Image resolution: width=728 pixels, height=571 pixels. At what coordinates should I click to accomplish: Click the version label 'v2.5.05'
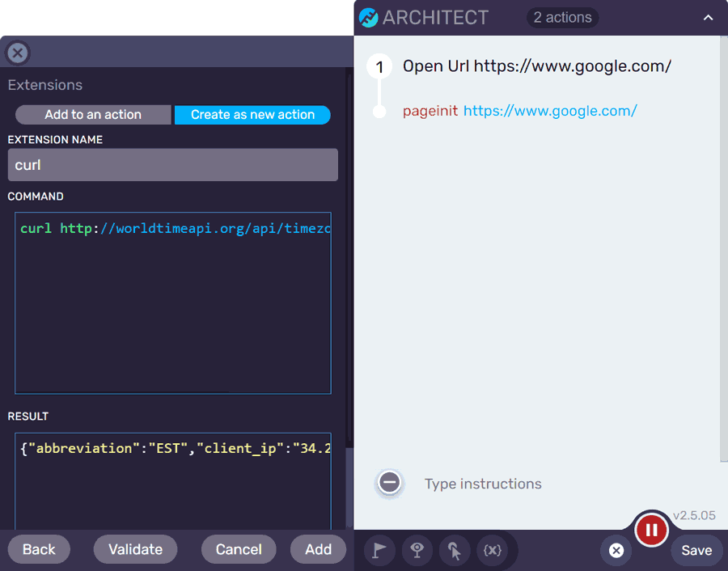694,515
